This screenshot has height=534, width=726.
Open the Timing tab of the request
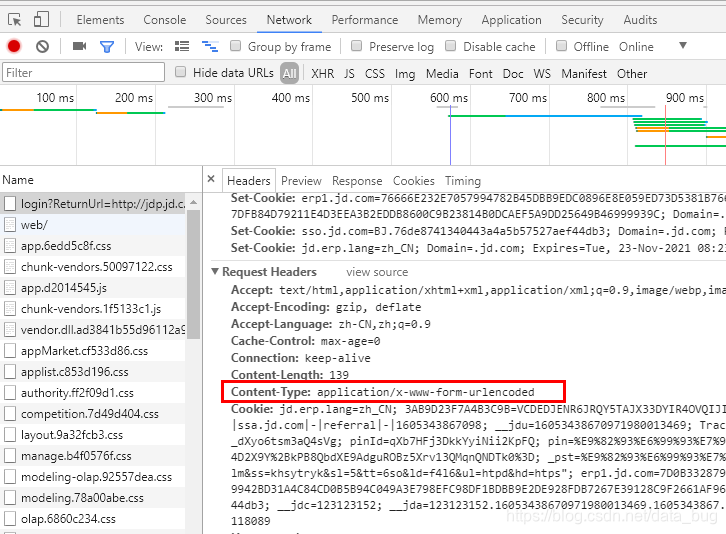click(x=463, y=181)
